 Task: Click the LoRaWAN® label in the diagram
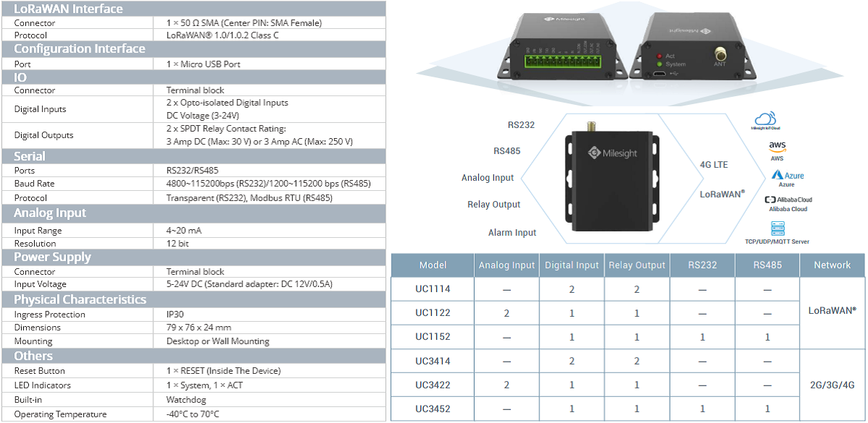pyautogui.click(x=723, y=194)
